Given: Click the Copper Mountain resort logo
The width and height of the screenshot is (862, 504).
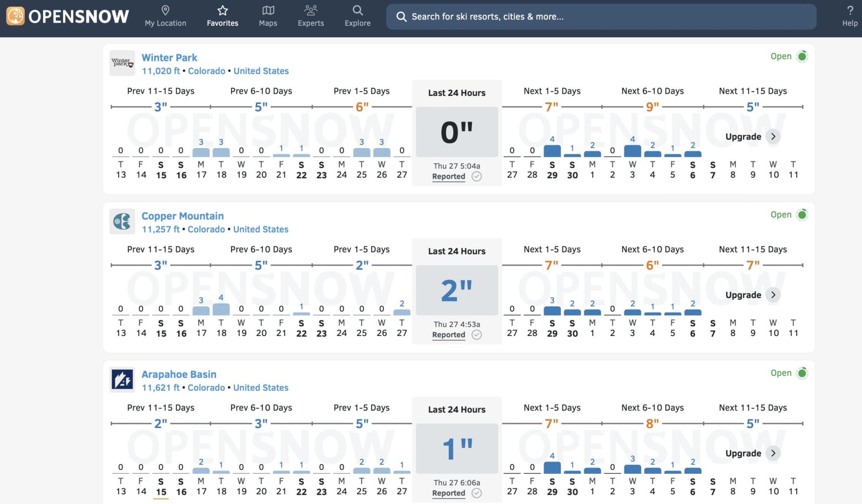Looking at the screenshot, I should tap(122, 221).
